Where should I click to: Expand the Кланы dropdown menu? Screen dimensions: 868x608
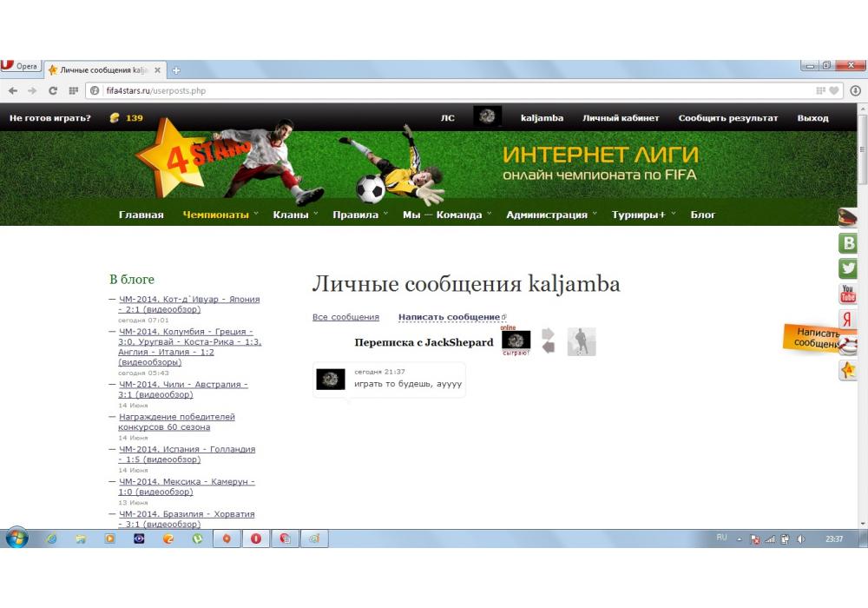click(x=295, y=215)
